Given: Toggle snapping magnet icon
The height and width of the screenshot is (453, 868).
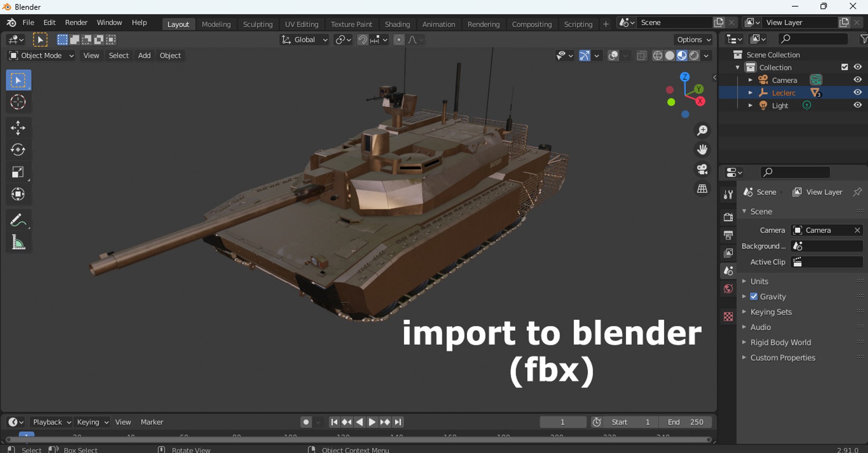Looking at the screenshot, I should 363,40.
